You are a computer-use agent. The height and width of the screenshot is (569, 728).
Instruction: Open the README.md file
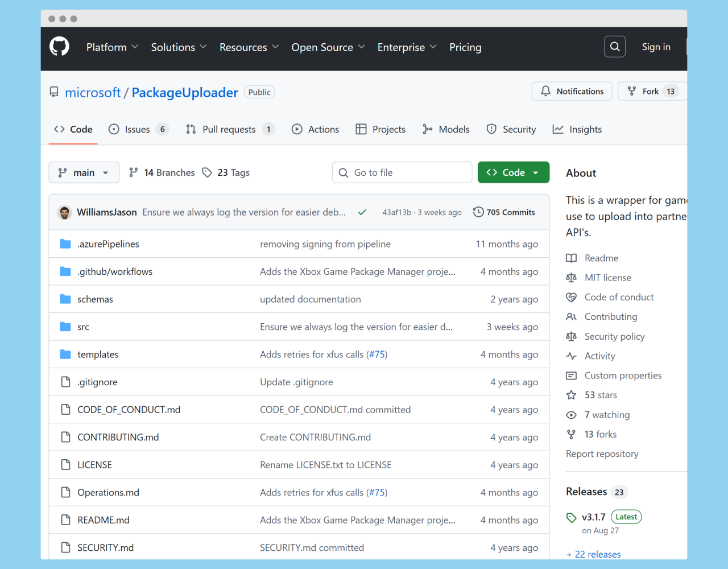coord(104,520)
